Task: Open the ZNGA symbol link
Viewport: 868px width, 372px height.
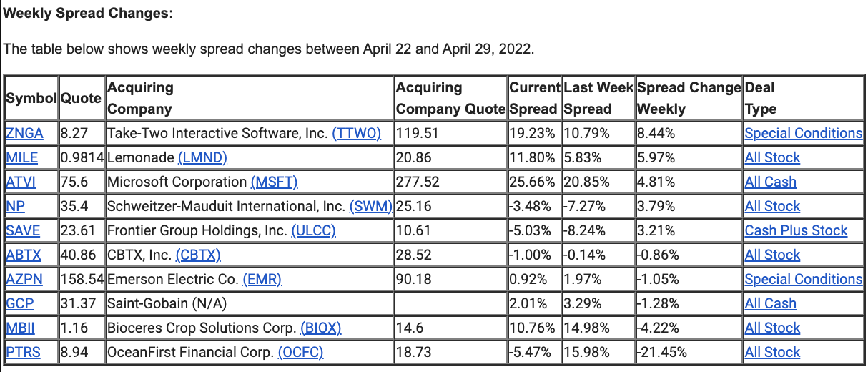Action: coord(24,134)
